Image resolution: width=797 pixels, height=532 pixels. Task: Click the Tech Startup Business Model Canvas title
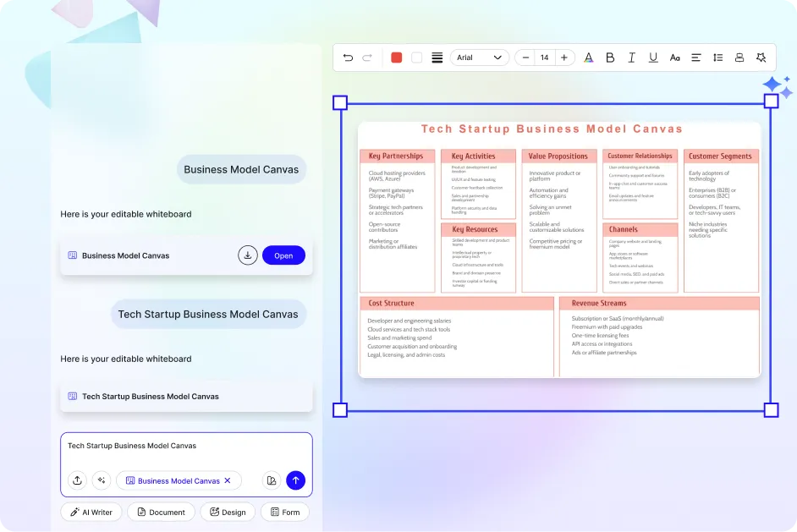click(552, 129)
